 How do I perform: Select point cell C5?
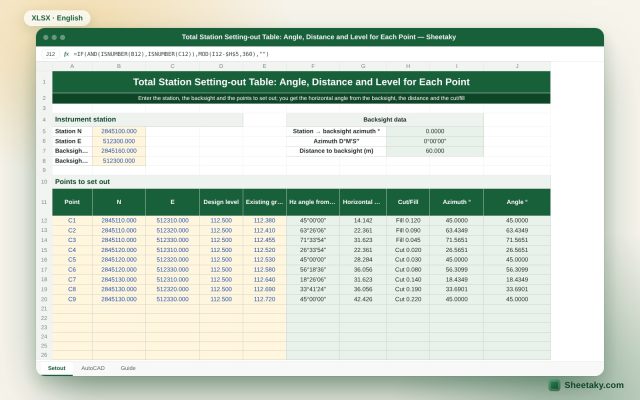[72, 260]
